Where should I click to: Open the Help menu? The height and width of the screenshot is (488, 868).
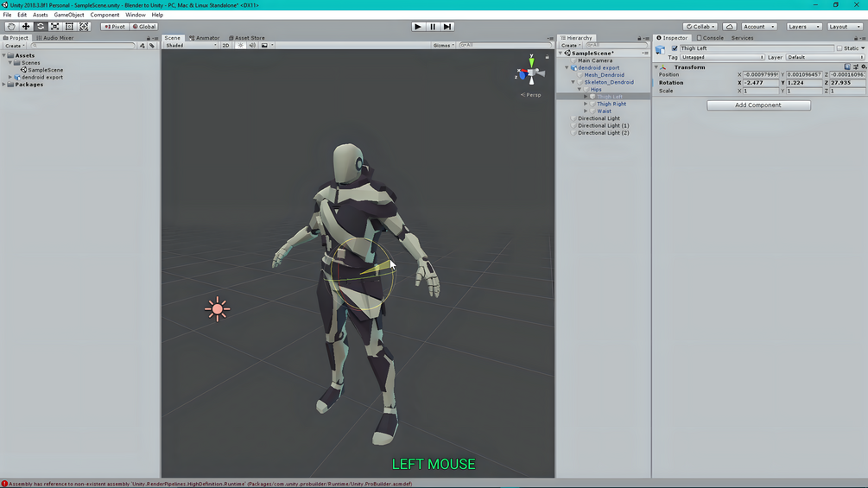coord(157,15)
